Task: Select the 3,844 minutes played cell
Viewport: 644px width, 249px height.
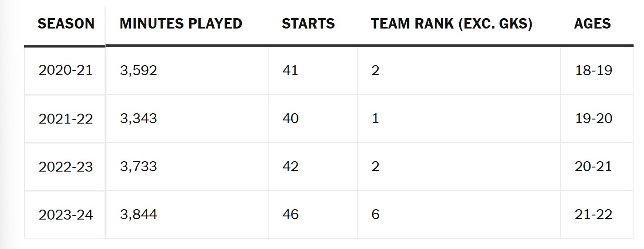Action: click(x=139, y=215)
